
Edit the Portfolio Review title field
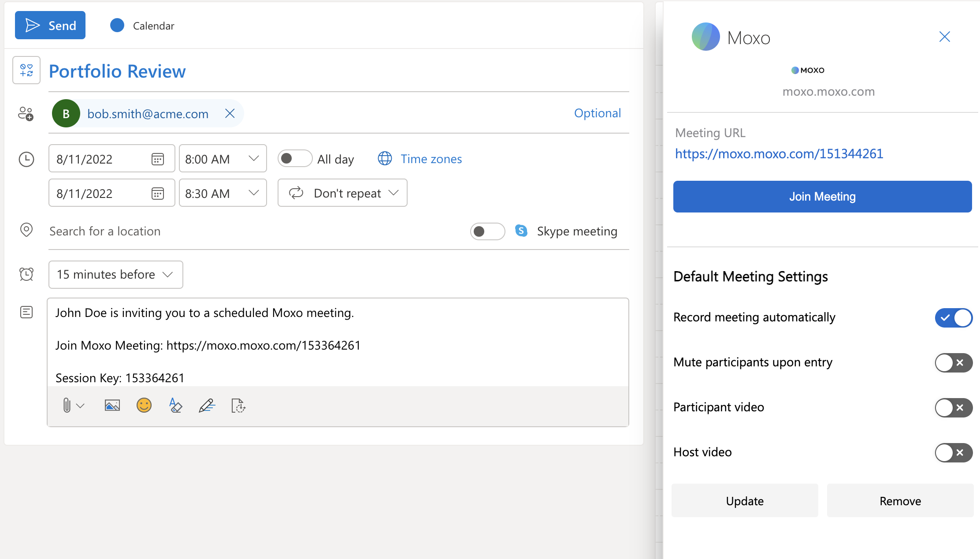click(338, 71)
